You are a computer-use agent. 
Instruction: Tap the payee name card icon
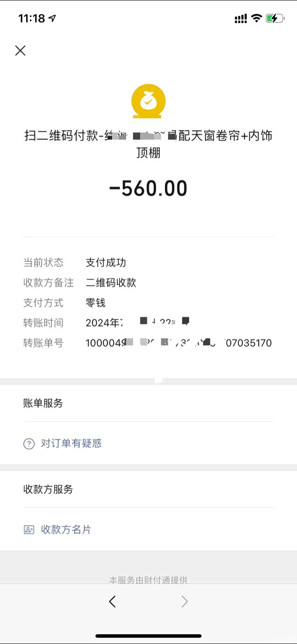[29, 530]
